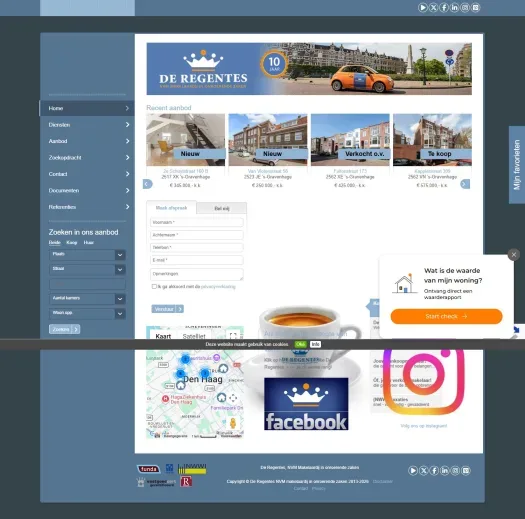Switch to the Maak afspraak tab

pos(171,208)
